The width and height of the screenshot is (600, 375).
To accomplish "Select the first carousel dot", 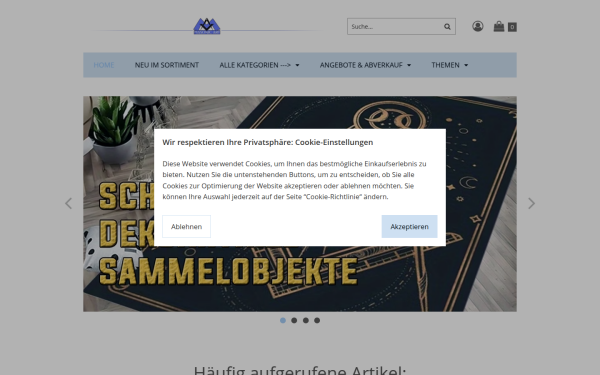I will [x=283, y=320].
